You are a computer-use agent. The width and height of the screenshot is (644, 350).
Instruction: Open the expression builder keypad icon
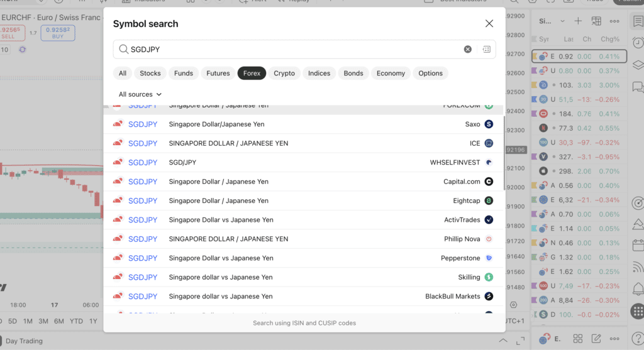tap(486, 49)
